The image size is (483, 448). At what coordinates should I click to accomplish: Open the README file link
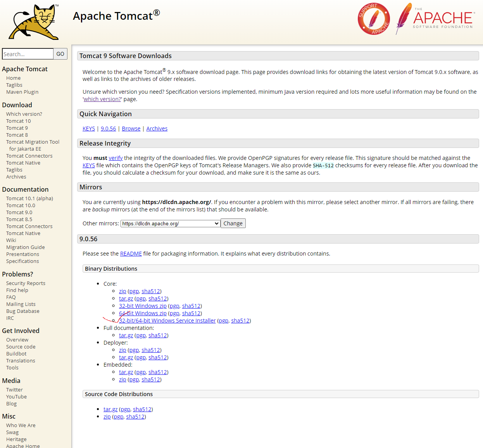point(131,254)
